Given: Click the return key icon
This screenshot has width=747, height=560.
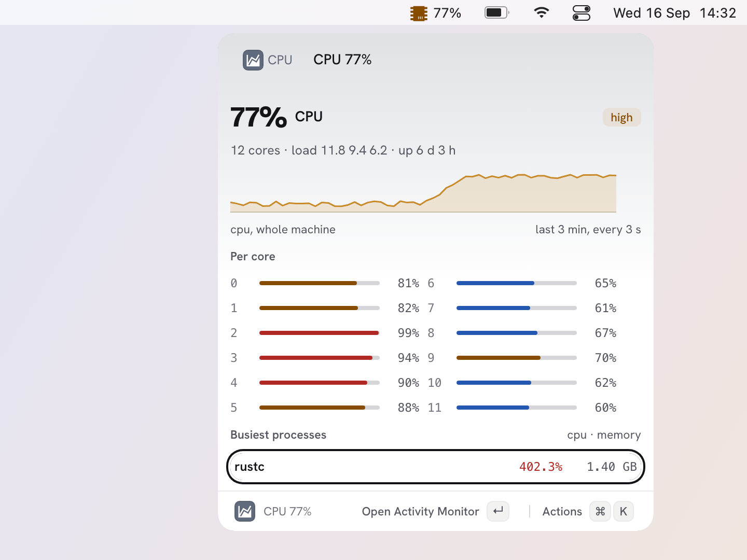Looking at the screenshot, I should coord(498,511).
